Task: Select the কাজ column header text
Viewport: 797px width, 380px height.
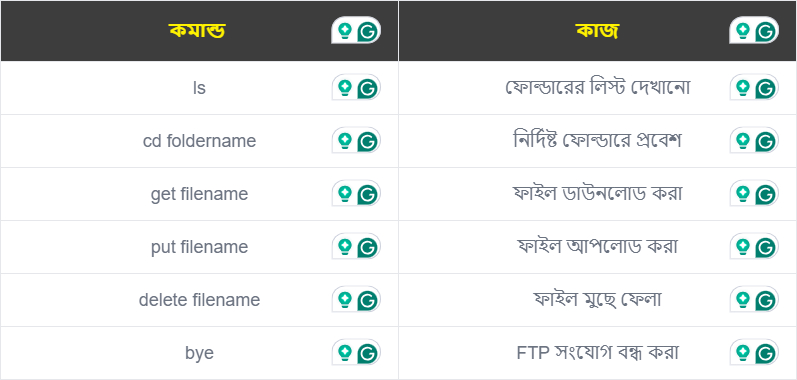Action: click(597, 31)
